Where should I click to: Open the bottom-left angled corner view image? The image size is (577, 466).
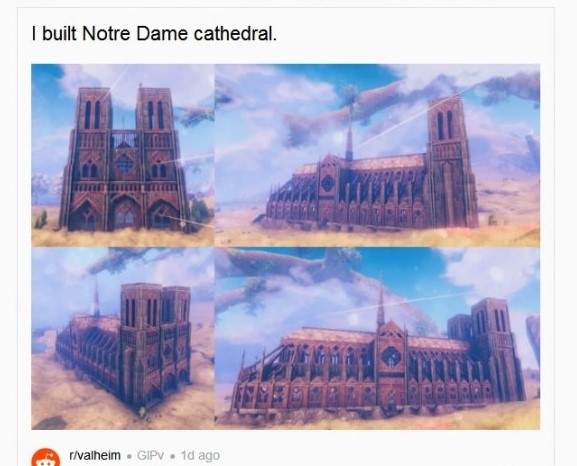point(123,338)
